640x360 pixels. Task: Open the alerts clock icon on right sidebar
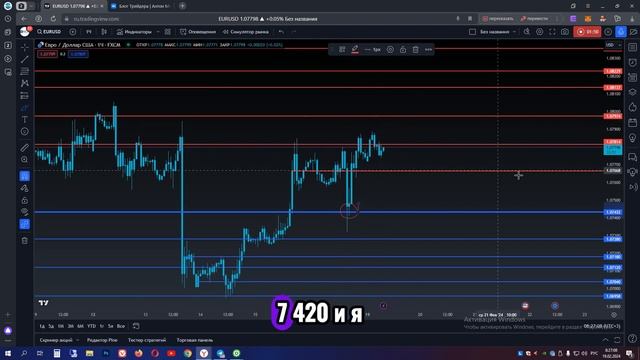tap(632, 62)
